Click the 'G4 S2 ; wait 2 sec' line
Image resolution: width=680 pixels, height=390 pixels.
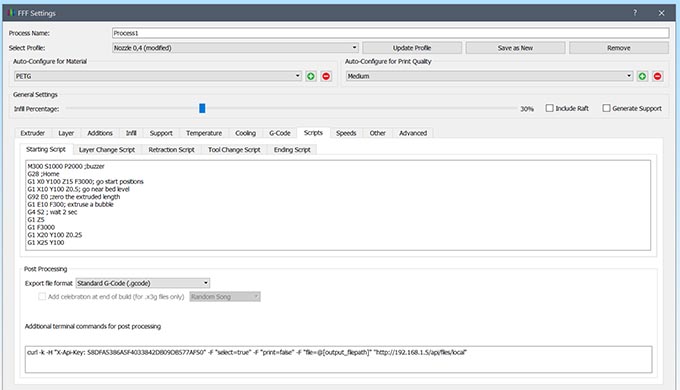pyautogui.click(x=52, y=212)
